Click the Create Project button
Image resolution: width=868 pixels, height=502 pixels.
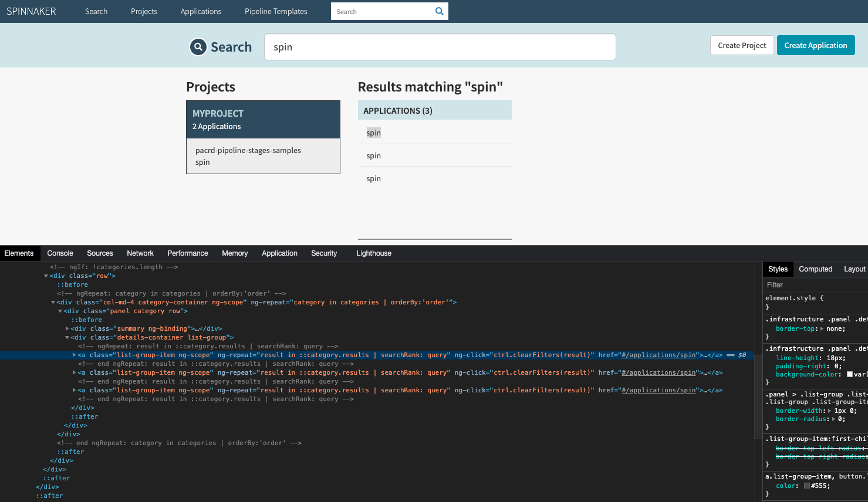point(741,45)
